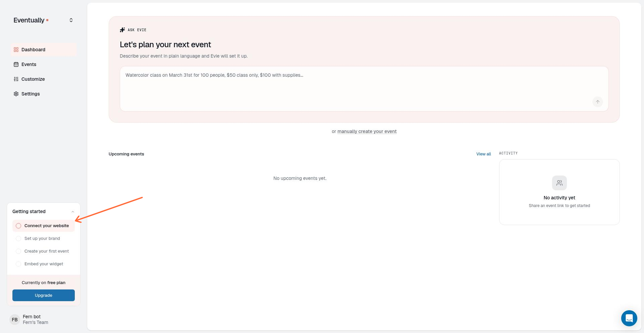This screenshot has width=644, height=333.
Task: Click the event description text box
Action: (x=364, y=89)
